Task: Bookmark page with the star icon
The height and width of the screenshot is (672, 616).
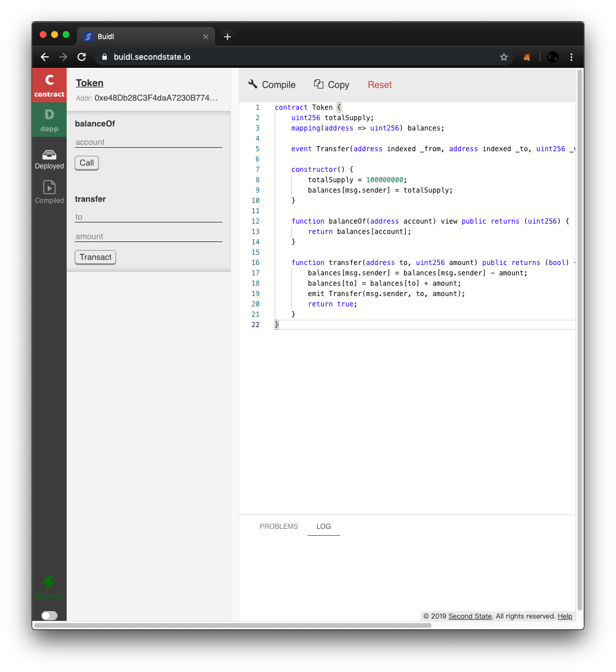Action: pos(504,57)
